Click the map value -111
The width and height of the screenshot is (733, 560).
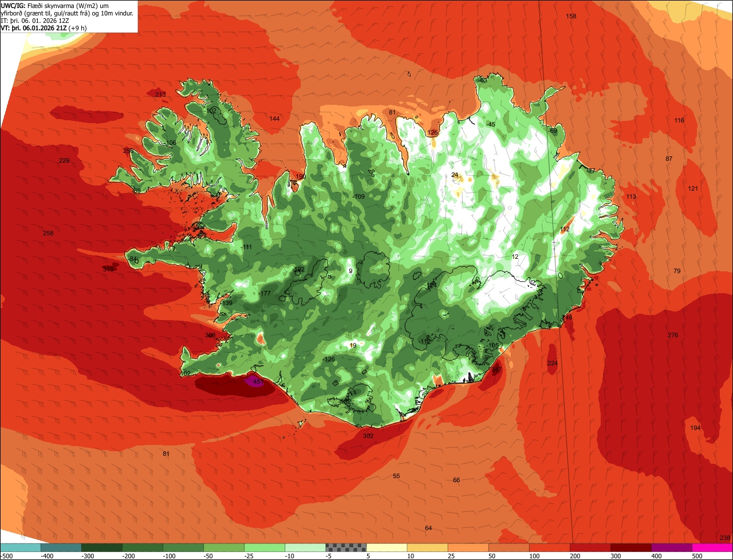(246, 247)
